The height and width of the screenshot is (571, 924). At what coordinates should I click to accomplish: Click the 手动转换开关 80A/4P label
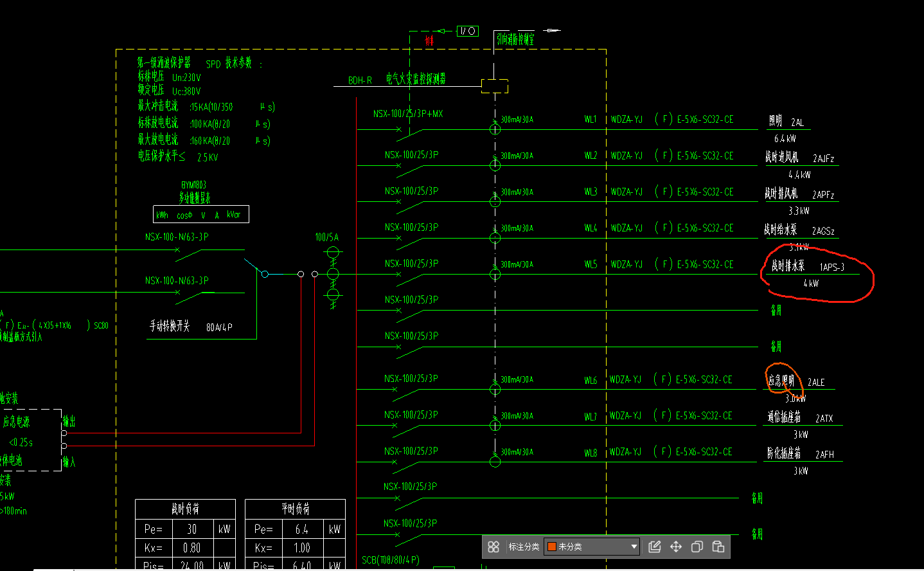191,326
